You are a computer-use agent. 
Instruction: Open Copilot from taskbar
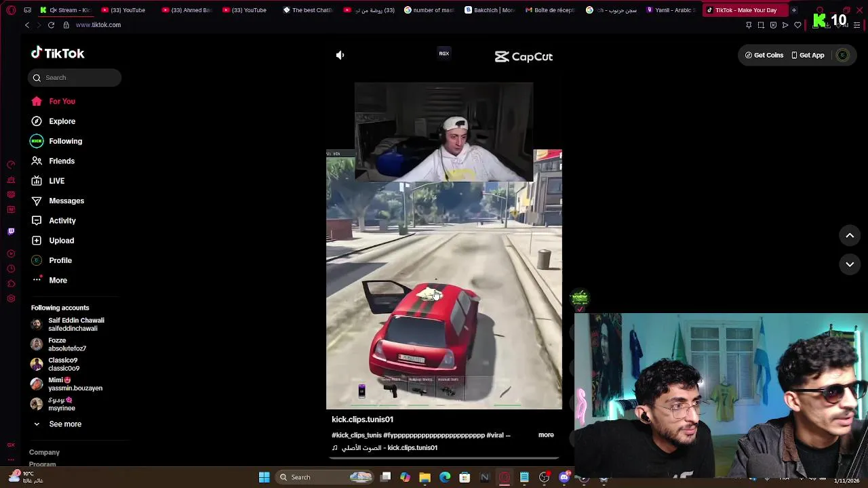406,477
